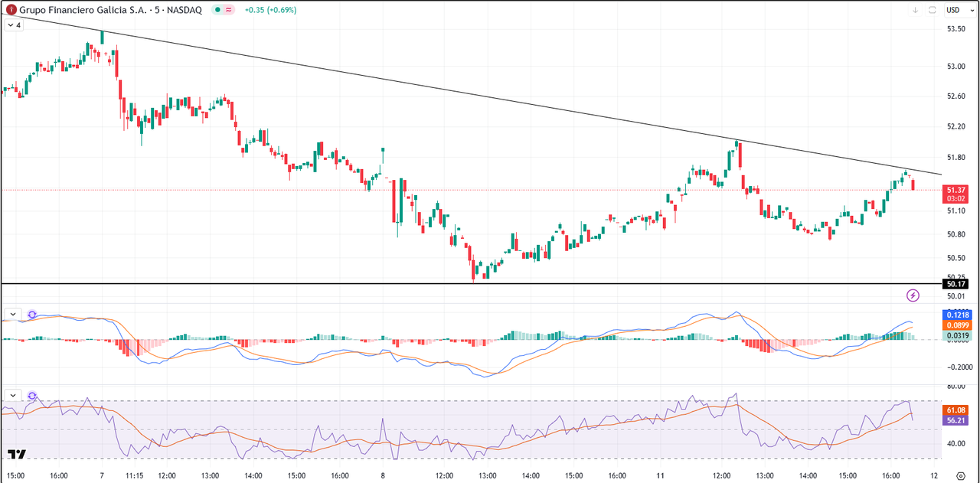
Task: Open the Grupo Financiero Galicia symbol title
Action: click(111, 10)
